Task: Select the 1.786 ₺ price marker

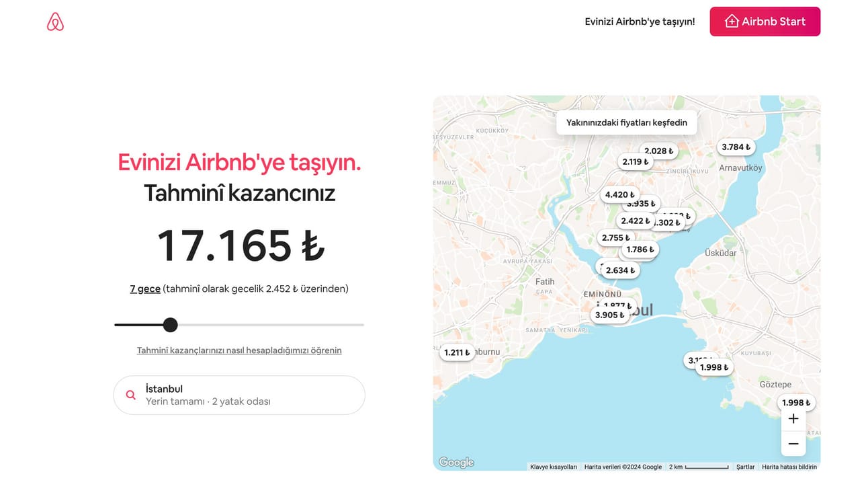Action: coord(640,249)
